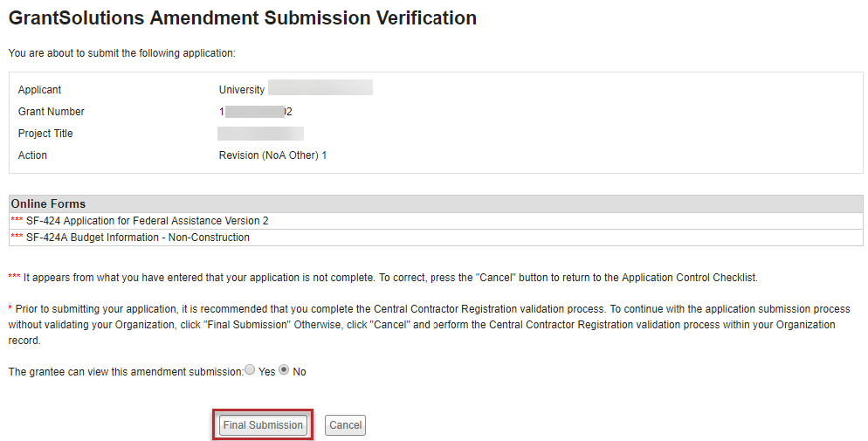Click the red asterisks beside SF-424 Application

17,221
